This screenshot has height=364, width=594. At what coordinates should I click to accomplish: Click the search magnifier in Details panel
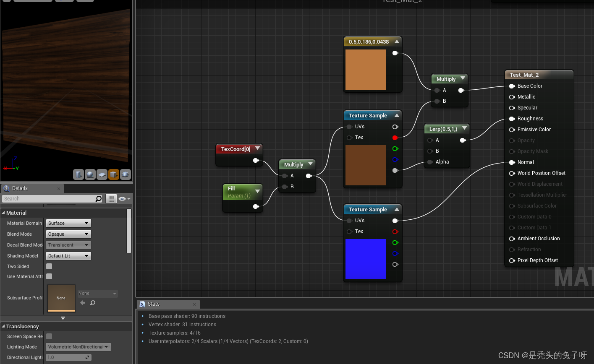[98, 198]
